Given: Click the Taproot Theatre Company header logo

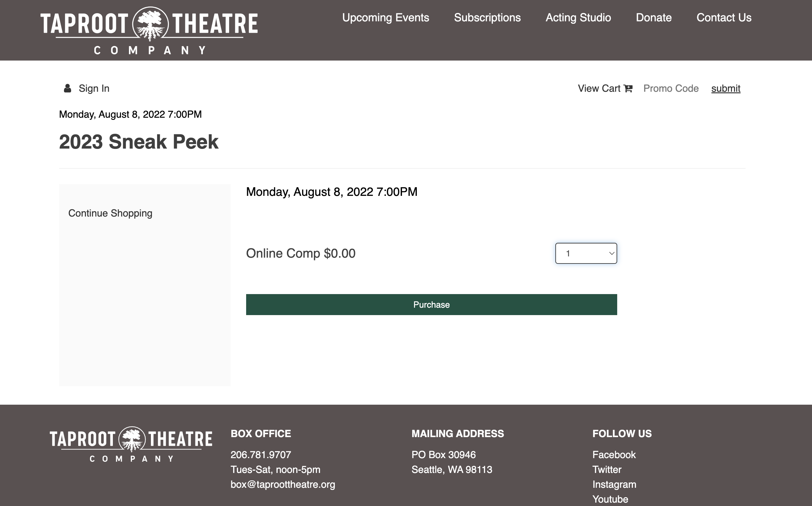Looking at the screenshot, I should pos(149,31).
